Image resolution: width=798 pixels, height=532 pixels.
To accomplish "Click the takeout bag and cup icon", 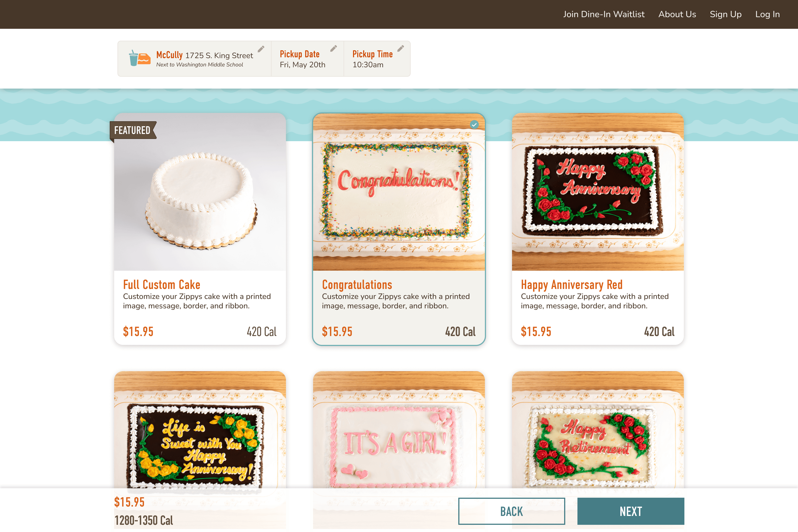I will coord(140,58).
